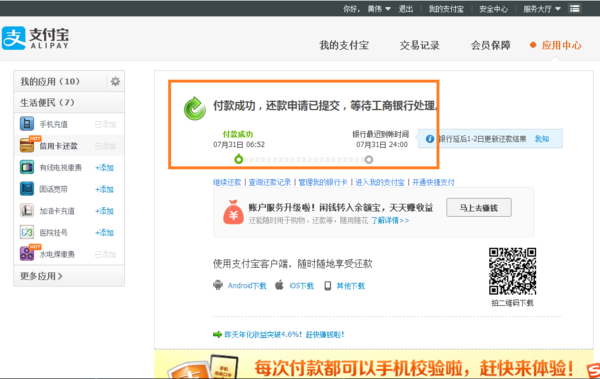Open 我的支付宝 main navigation tab
The height and width of the screenshot is (379, 600).
344,45
